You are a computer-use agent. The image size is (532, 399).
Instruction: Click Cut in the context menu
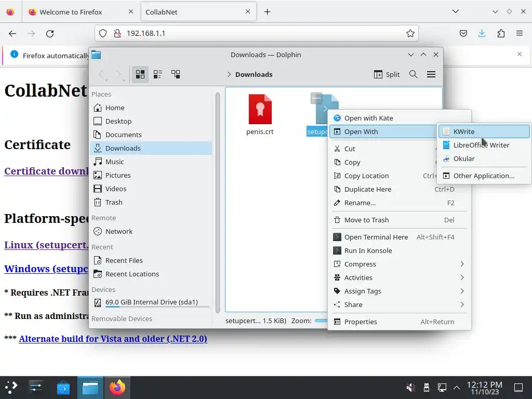(384, 149)
